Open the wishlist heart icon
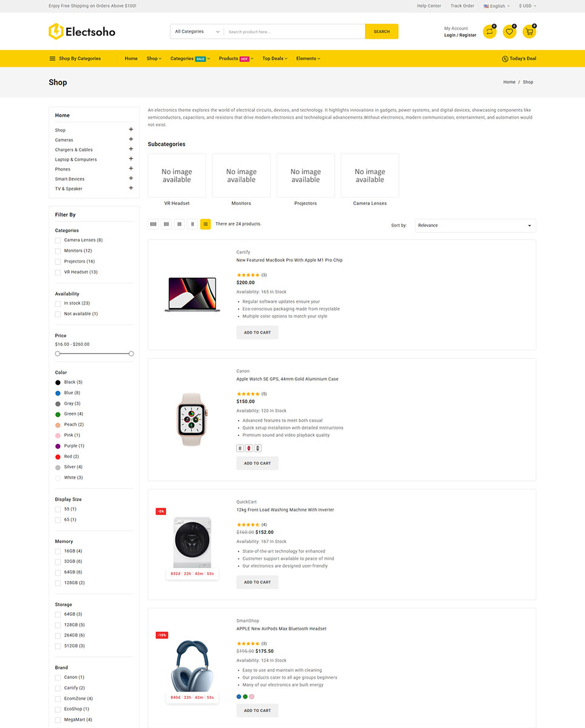Screen dimensions: 585x728 click(509, 32)
